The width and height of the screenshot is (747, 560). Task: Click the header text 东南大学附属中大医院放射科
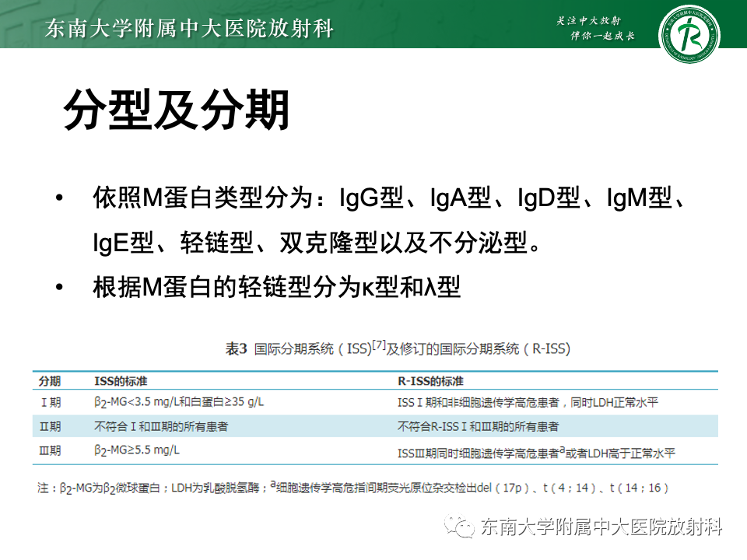pyautogui.click(x=189, y=28)
